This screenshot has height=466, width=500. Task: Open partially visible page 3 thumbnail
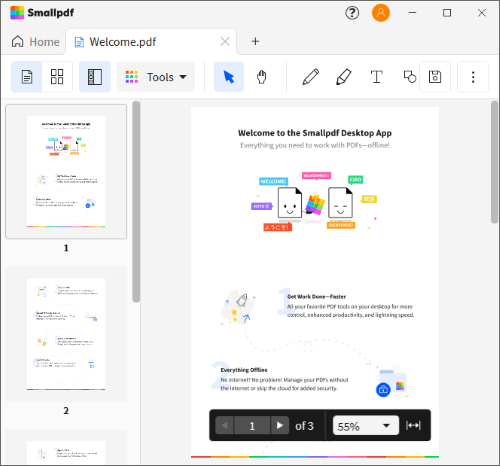tap(66, 447)
